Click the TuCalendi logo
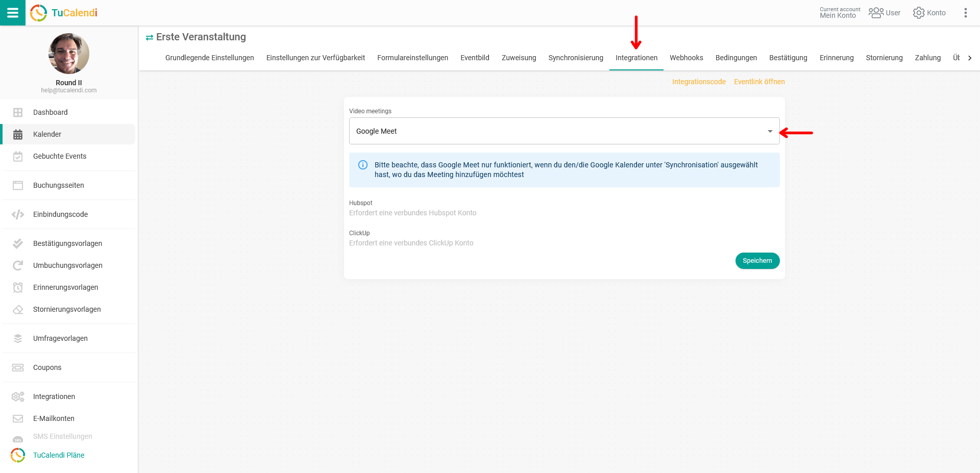Screen dimensions: 980x473 coord(64,13)
